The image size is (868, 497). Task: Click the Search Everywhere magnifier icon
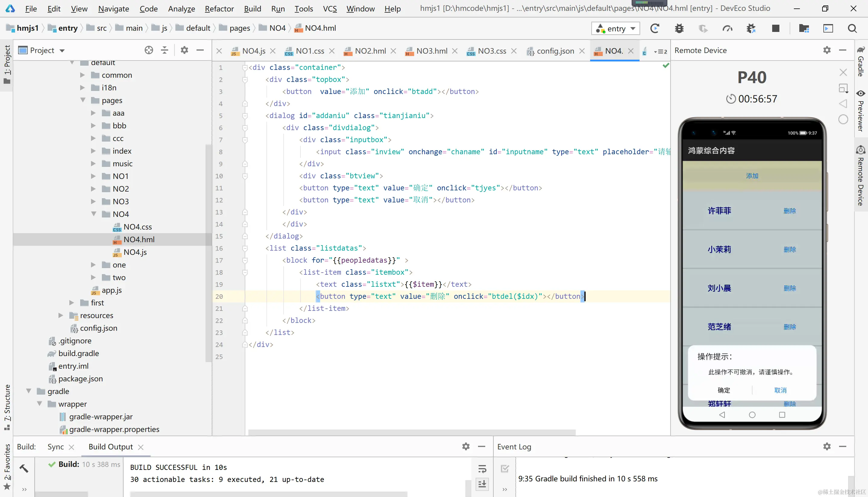pos(852,28)
